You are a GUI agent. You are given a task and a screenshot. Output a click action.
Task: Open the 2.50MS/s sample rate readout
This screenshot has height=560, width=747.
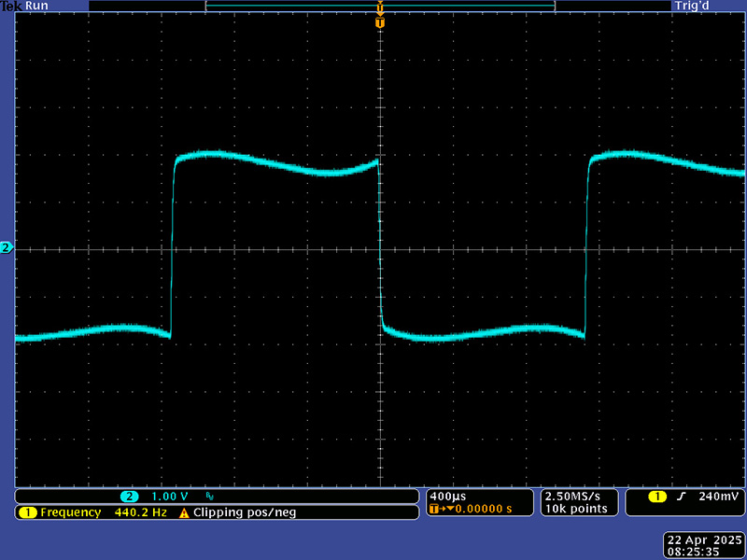pos(571,496)
